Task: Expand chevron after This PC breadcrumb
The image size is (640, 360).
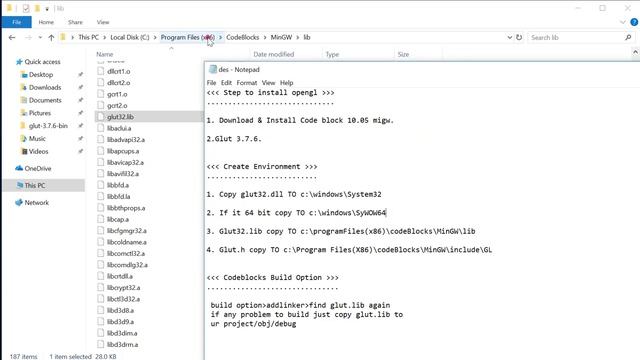Action: click(x=104, y=37)
